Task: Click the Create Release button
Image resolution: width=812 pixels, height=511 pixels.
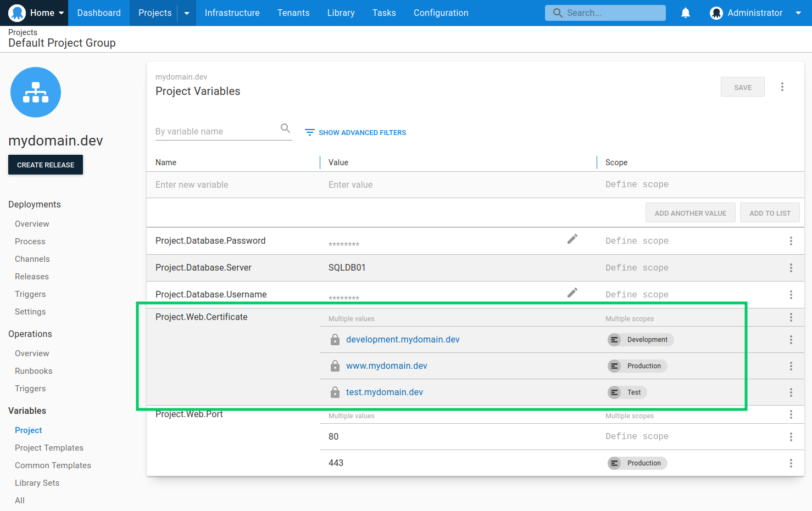Action: 46,165
